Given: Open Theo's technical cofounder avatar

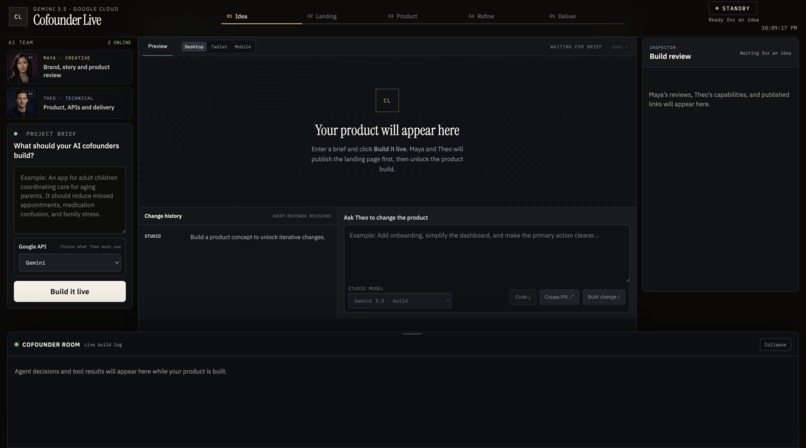Looking at the screenshot, I should (22, 103).
